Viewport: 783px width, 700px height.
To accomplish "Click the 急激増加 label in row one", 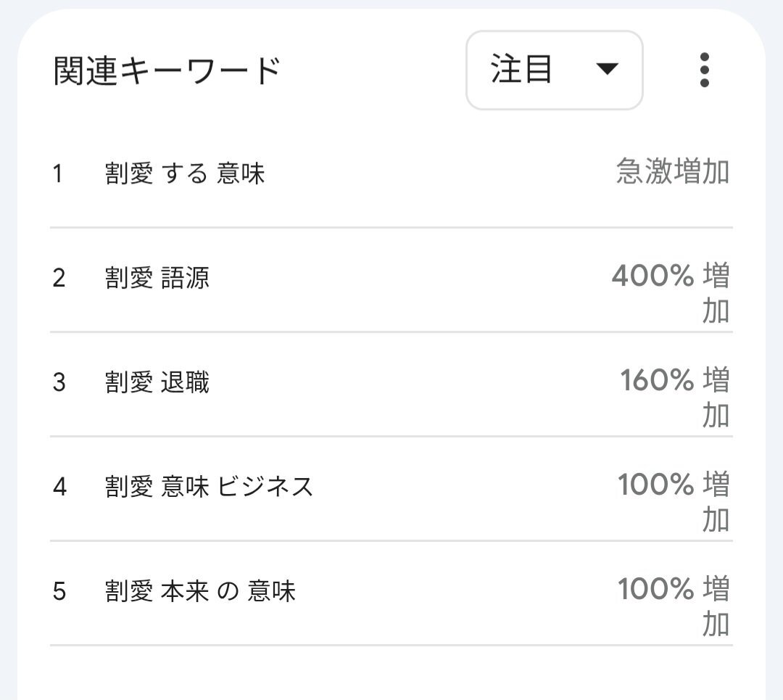I will coord(672,173).
